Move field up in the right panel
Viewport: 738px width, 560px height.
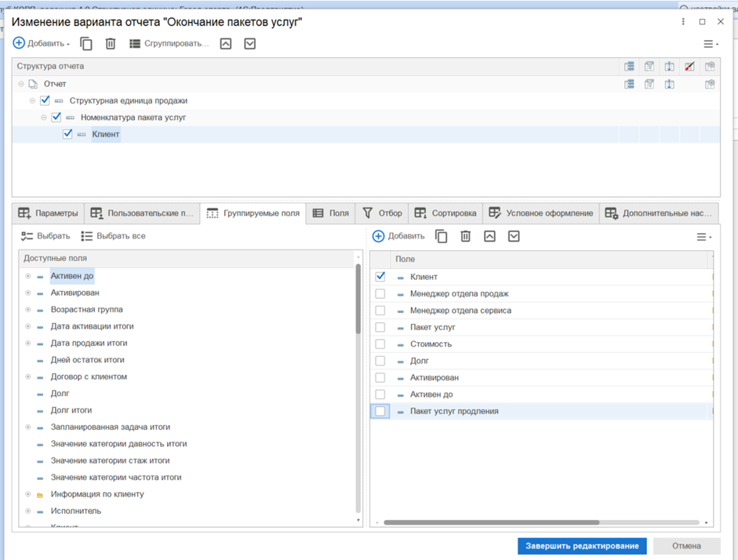(x=489, y=236)
